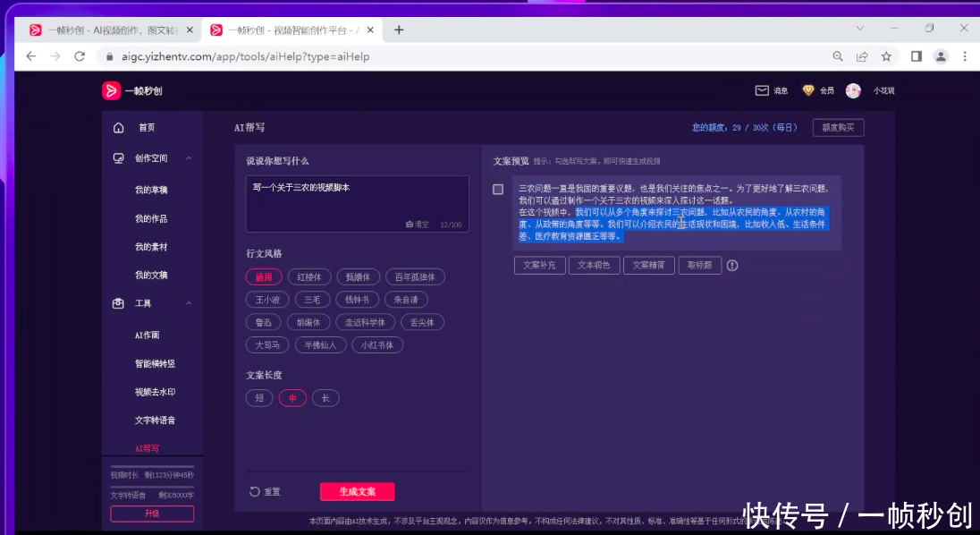Click the 会员 diamond icon
This screenshot has width=980, height=535.
click(808, 90)
